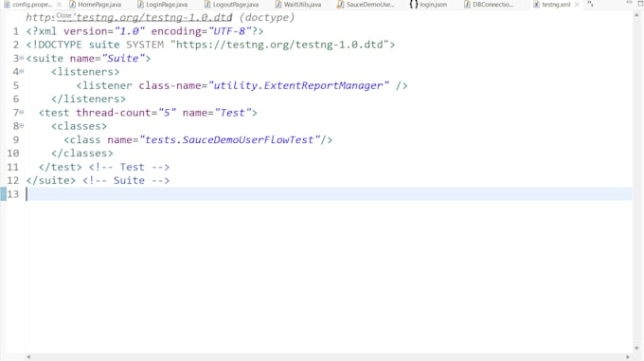Collapse the classes fold on line 8
Screen dimensions: 644x361
pos(22,126)
